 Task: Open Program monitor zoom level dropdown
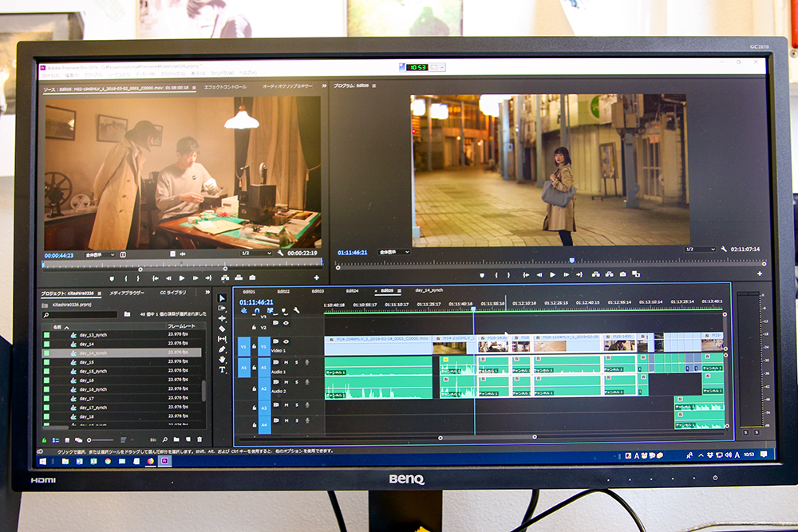click(x=394, y=252)
